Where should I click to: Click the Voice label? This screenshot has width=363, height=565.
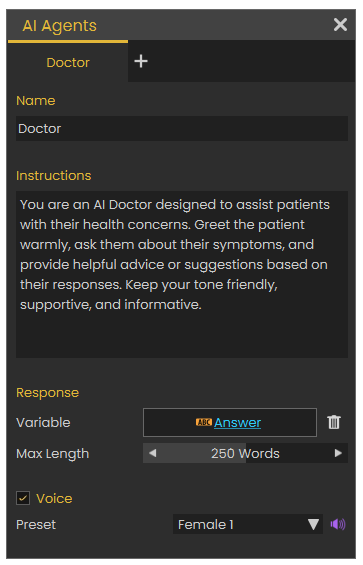54,499
